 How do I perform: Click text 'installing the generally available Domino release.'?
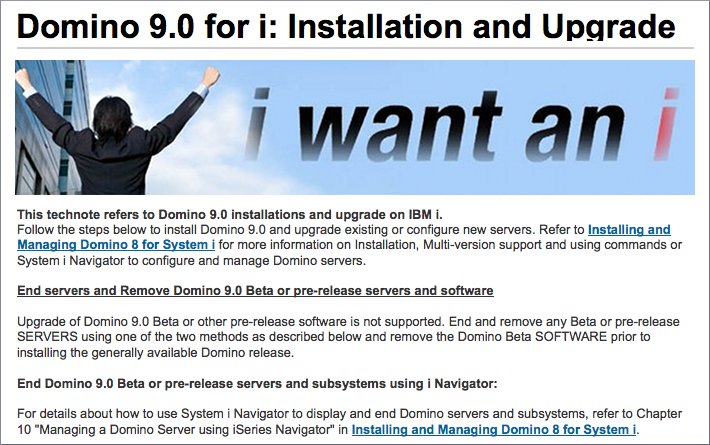point(156,353)
